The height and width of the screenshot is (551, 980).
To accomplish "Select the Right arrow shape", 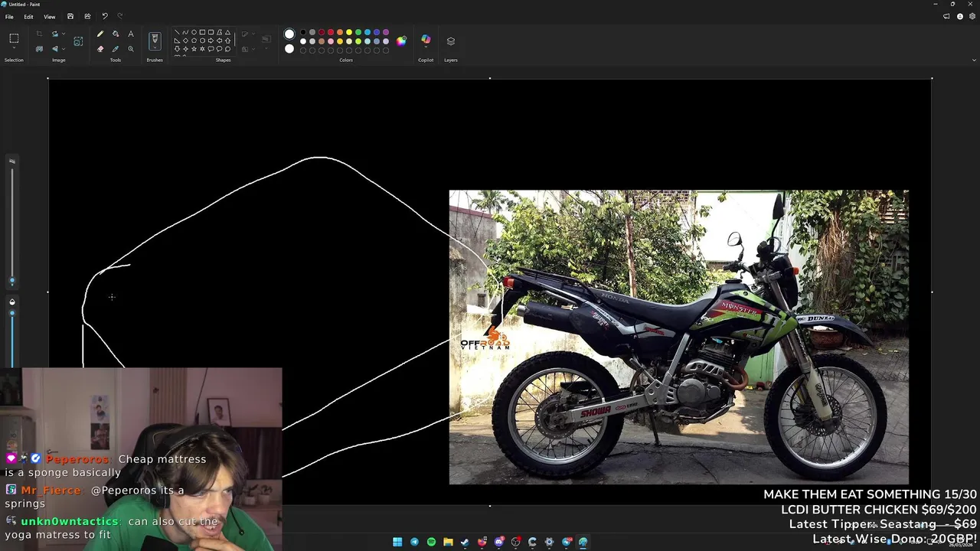I will point(211,41).
